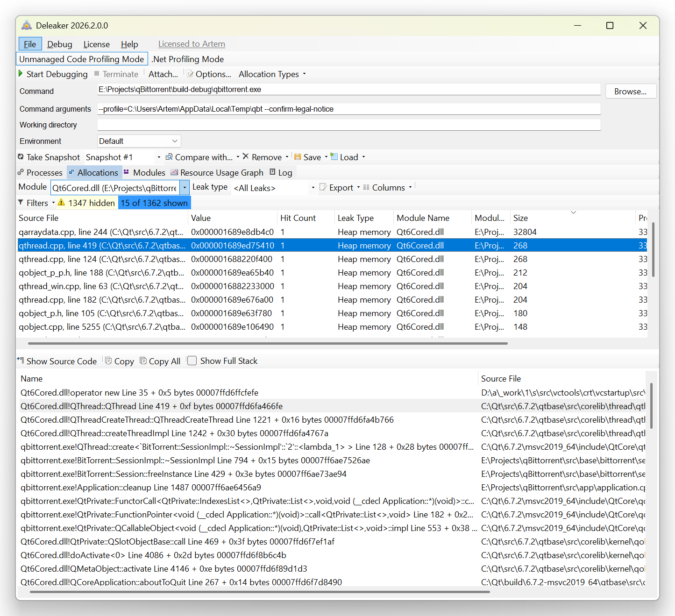Click the Load snapshot icon

334,156
